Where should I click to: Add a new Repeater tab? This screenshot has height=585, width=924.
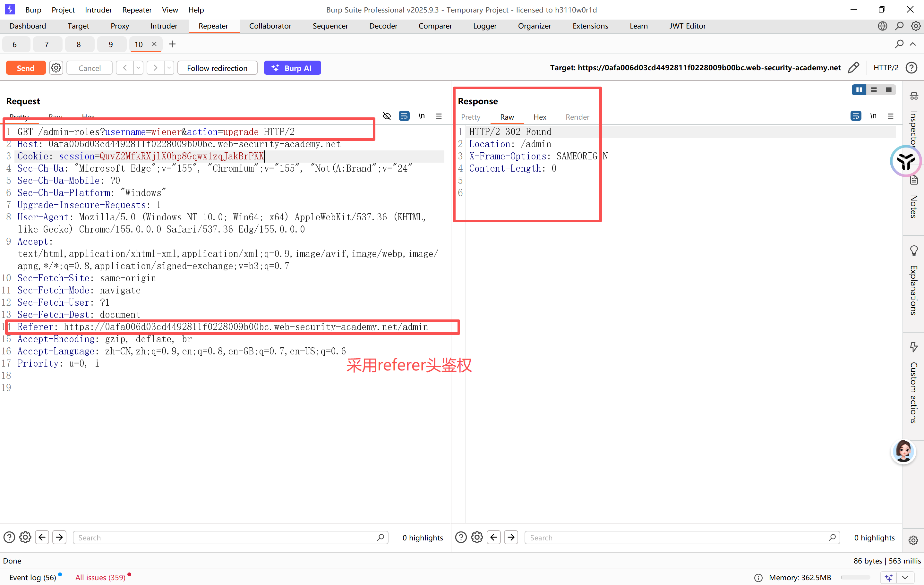point(172,44)
